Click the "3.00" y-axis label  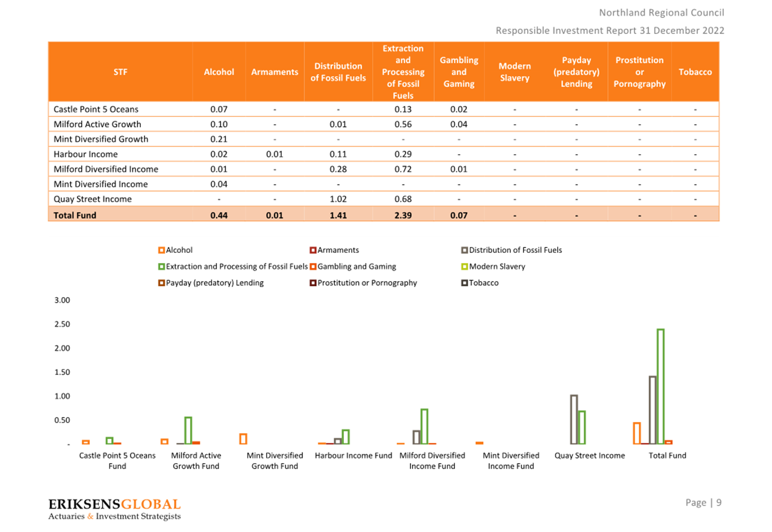pos(62,300)
